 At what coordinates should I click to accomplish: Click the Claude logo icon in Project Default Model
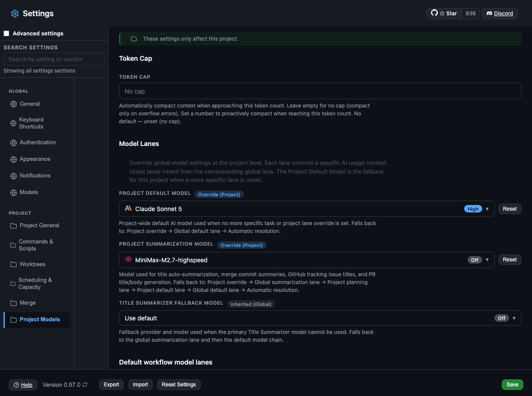128,208
